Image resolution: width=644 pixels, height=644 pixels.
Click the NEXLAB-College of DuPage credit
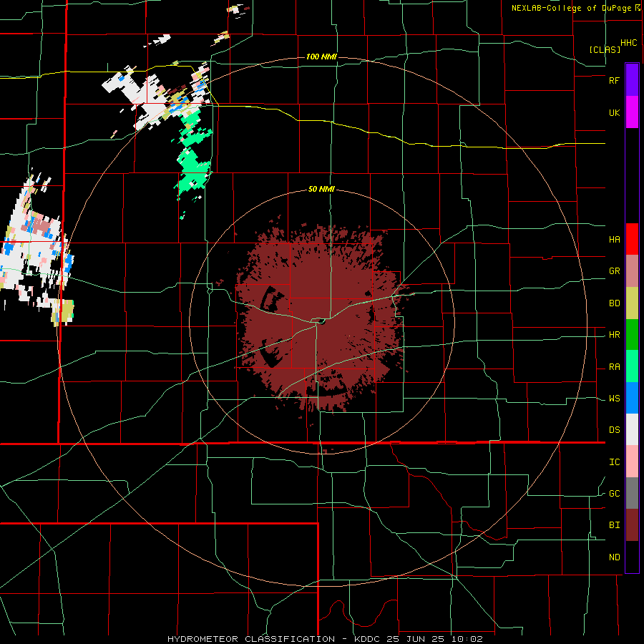[576, 8]
